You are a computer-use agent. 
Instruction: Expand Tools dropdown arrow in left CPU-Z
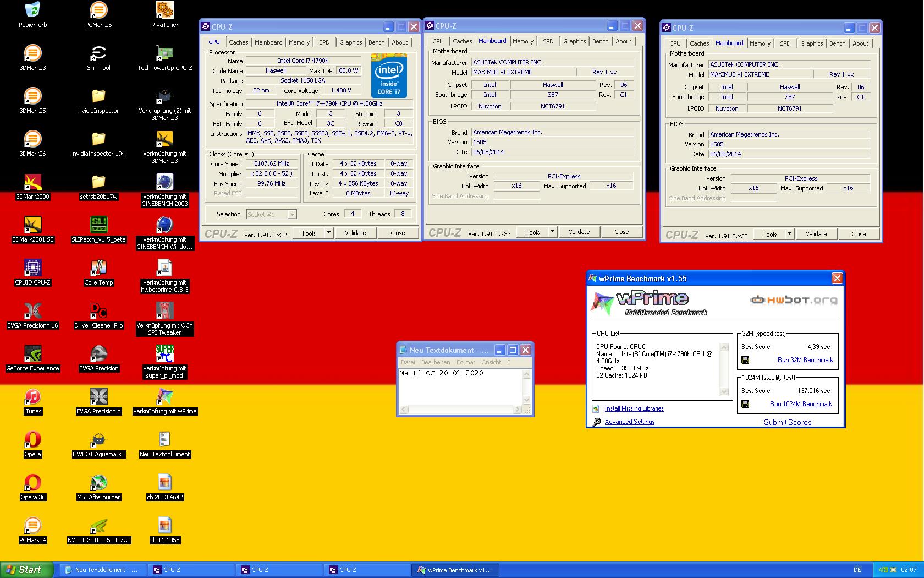click(328, 233)
